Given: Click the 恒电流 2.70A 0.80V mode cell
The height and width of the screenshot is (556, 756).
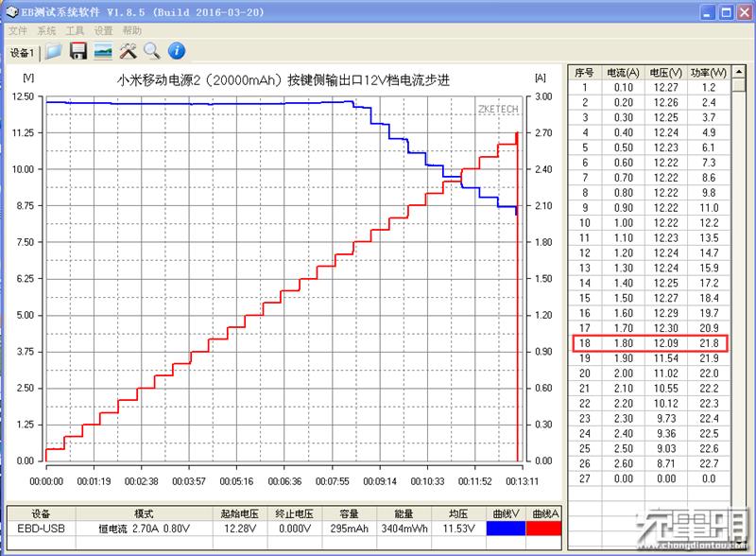Looking at the screenshot, I should 145,529.
